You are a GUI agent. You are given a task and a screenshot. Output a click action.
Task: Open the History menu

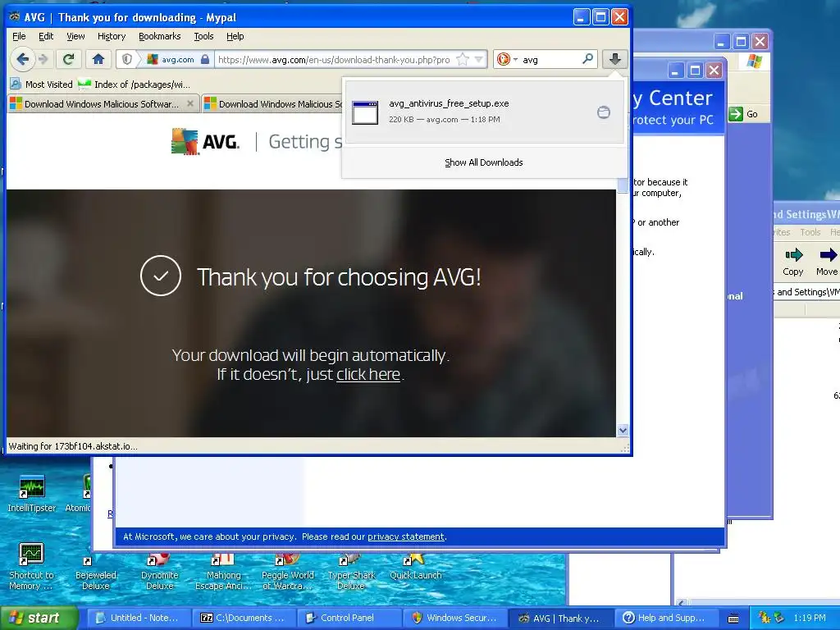pyautogui.click(x=112, y=36)
